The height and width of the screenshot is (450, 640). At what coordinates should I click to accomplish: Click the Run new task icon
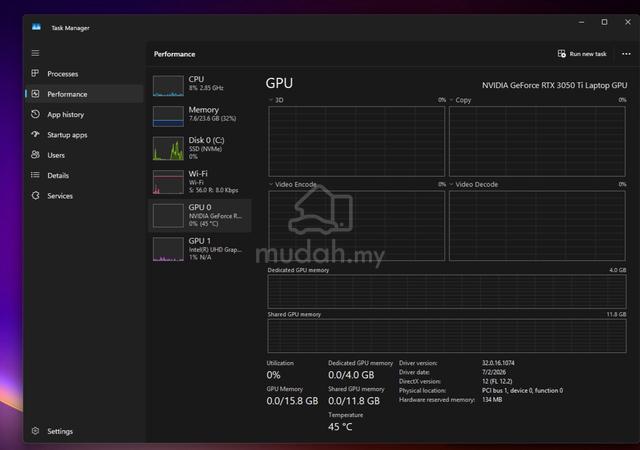click(562, 53)
